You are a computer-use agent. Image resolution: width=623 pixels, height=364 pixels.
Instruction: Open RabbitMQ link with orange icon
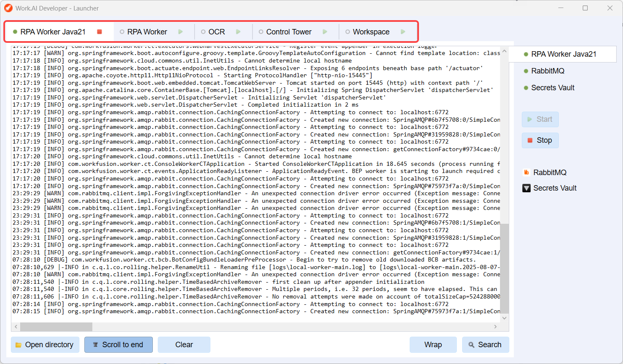point(550,173)
